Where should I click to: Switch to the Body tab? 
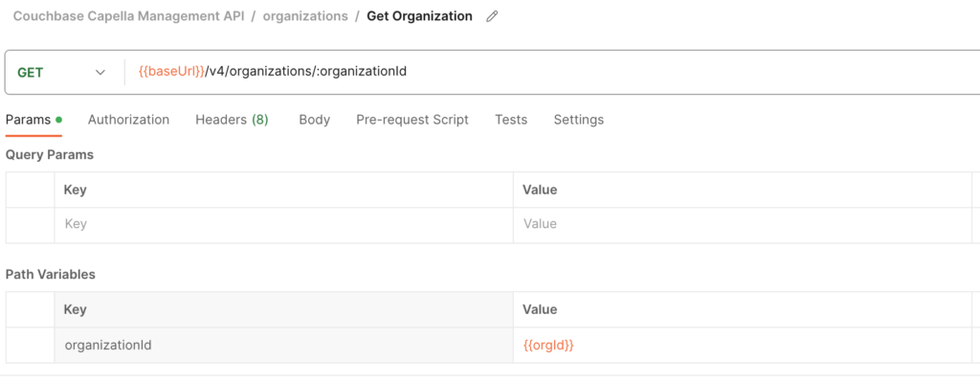[314, 120]
